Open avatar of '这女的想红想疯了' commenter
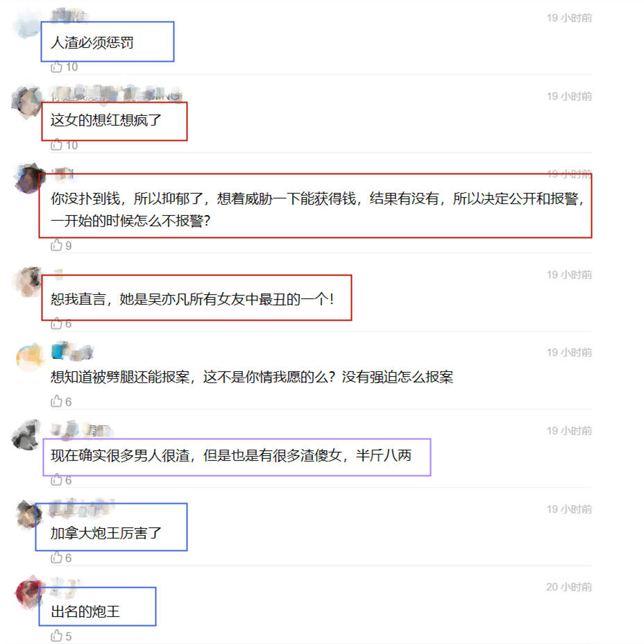This screenshot has height=644, width=644. [x=27, y=102]
